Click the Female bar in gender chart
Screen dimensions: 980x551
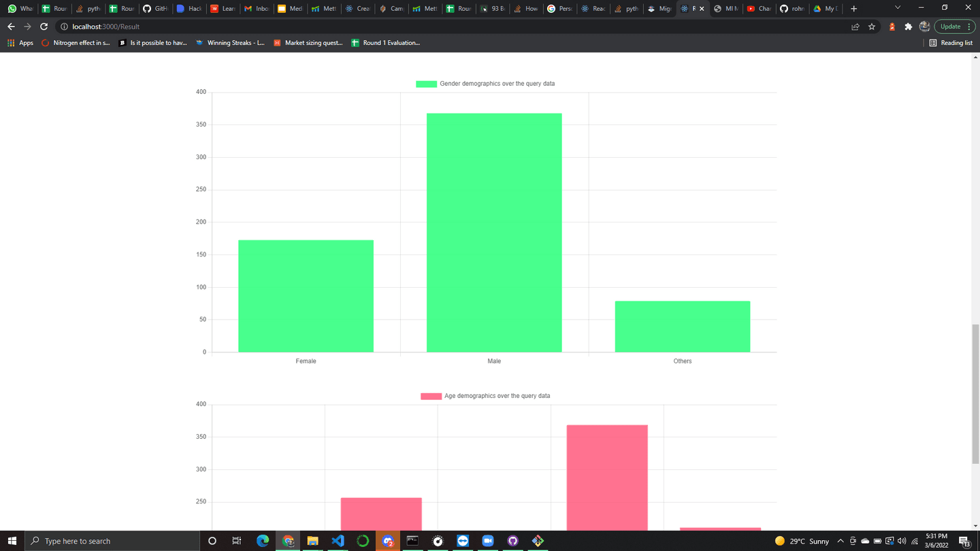coord(306,296)
